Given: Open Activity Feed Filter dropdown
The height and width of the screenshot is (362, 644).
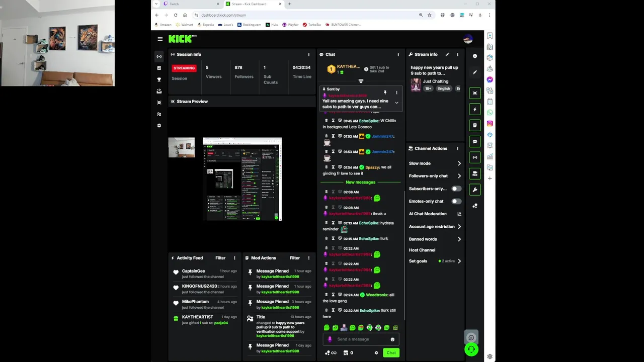Looking at the screenshot, I should coord(220,258).
